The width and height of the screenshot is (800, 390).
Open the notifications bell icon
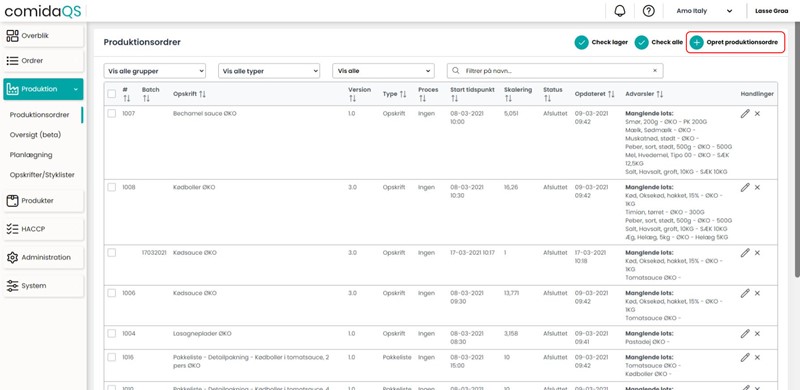pyautogui.click(x=620, y=11)
